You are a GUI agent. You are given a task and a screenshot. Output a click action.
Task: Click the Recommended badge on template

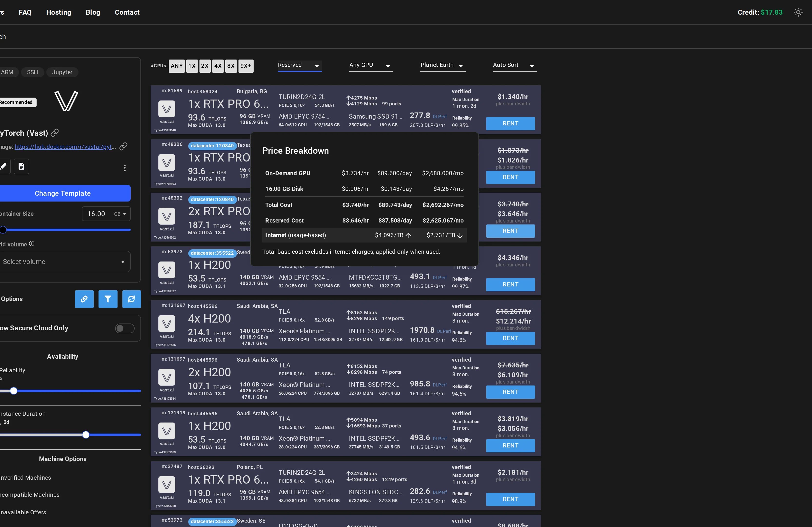(x=17, y=102)
